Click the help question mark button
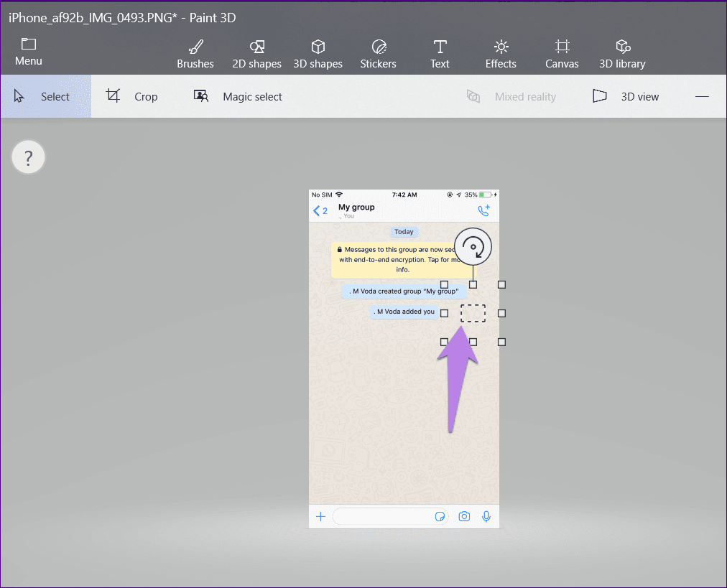The image size is (727, 588). pos(29,158)
